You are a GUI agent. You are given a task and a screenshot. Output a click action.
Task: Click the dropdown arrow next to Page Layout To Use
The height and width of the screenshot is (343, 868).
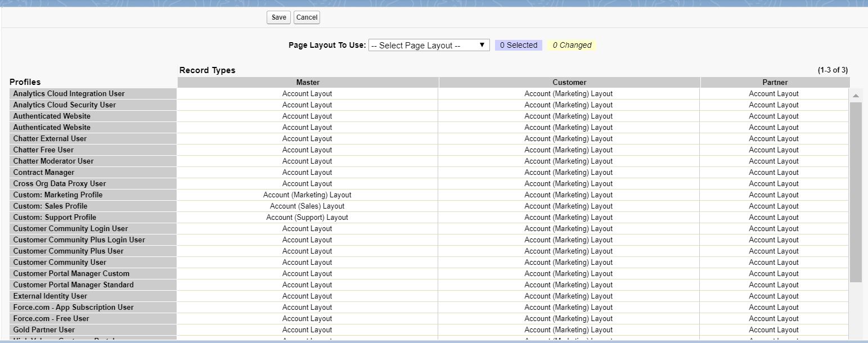click(x=482, y=45)
